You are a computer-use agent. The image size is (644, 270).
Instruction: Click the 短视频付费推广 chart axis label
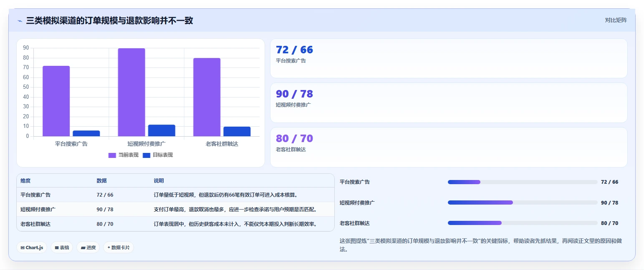(146, 144)
